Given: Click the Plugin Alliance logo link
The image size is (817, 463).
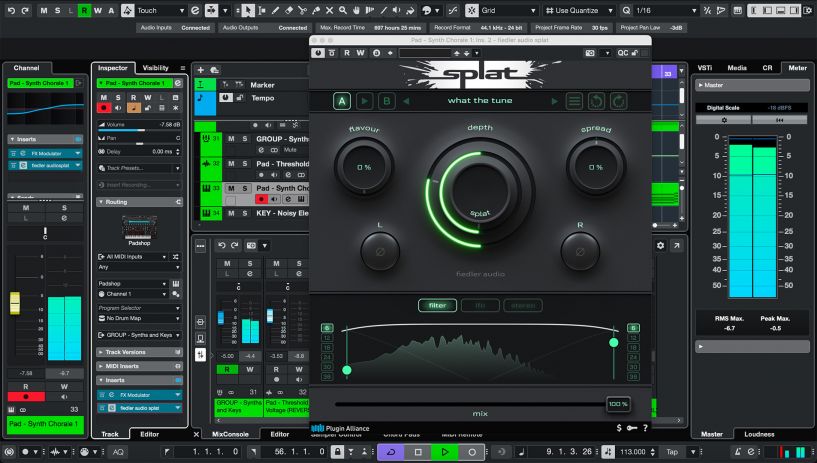Looking at the screenshot, I should pyautogui.click(x=340, y=428).
